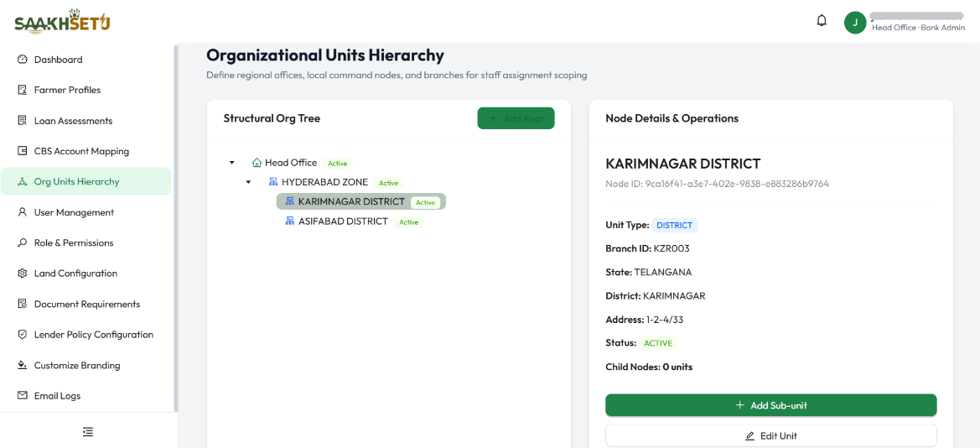980x448 pixels.
Task: Click the SaakhSetu logo
Action: 63,23
